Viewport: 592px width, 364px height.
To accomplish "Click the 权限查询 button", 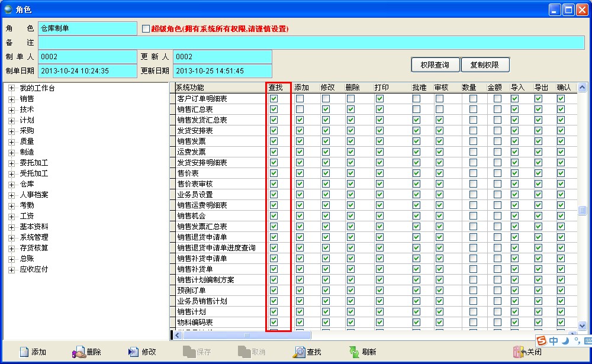I will [435, 65].
